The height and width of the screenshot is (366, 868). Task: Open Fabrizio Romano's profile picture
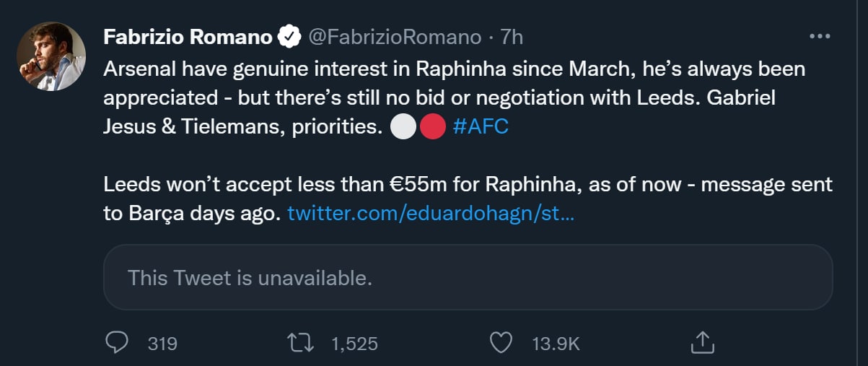(51, 56)
